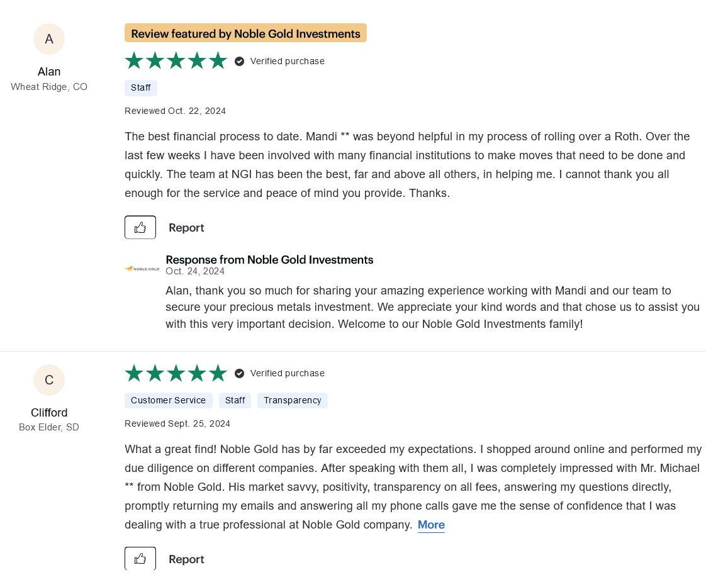728x577 pixels.
Task: Click the Noble Gold logo beside the response
Action: click(x=142, y=269)
